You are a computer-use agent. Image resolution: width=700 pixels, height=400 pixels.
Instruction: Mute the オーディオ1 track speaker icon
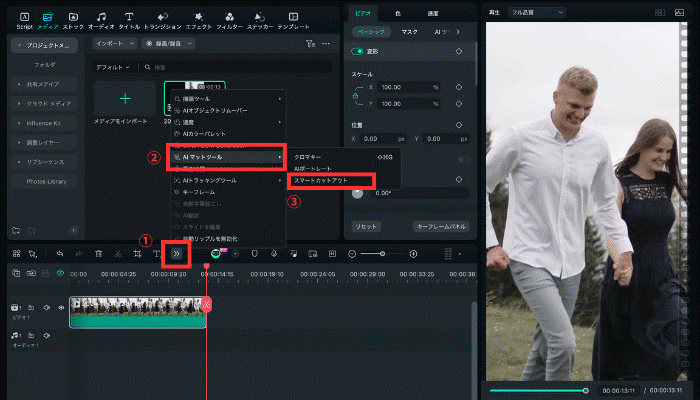[46, 335]
